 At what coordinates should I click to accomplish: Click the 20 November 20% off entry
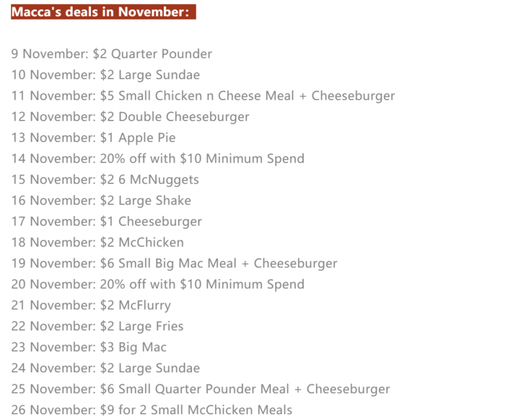[158, 284]
